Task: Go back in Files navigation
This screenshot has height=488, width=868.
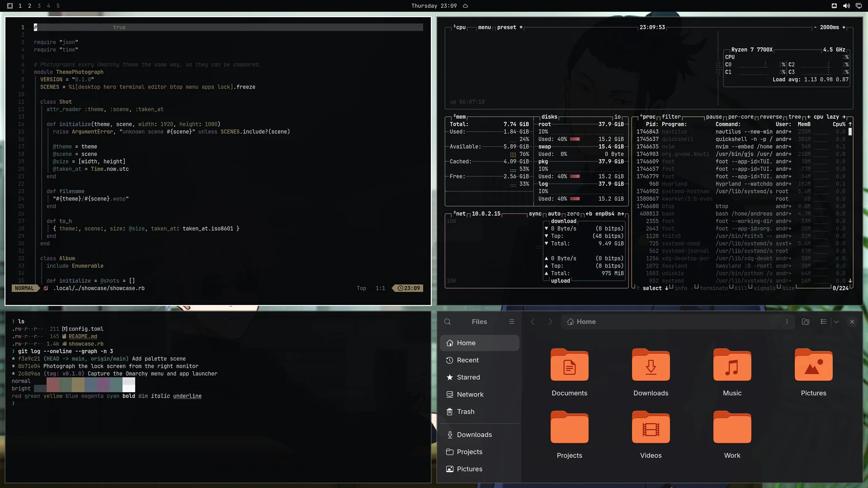Action: [x=533, y=322]
